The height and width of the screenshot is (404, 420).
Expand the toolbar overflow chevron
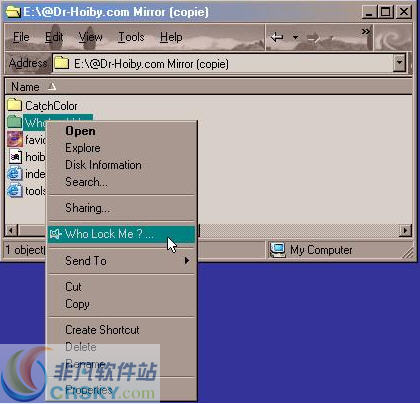coord(366,32)
